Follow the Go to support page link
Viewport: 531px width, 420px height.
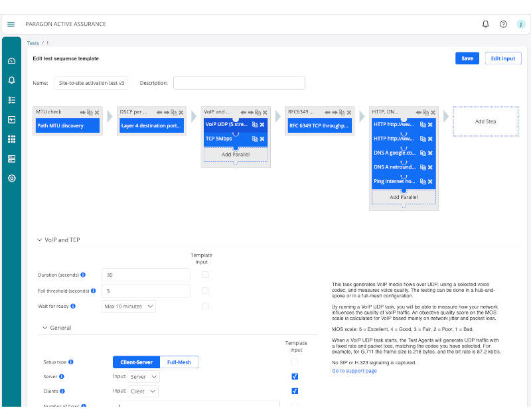354,370
